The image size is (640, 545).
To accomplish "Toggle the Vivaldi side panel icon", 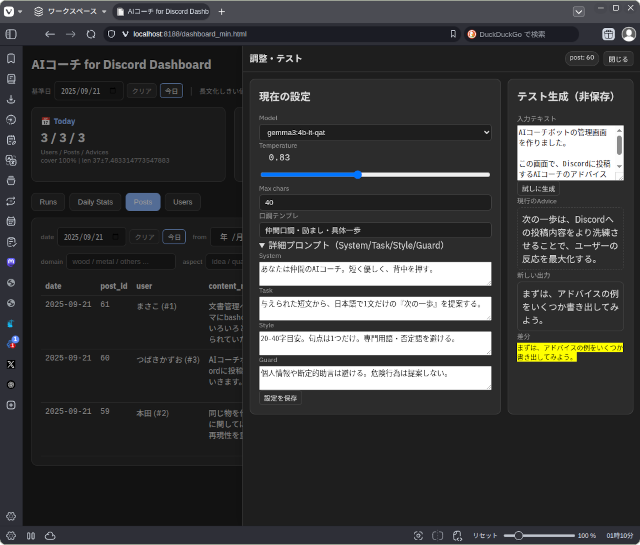I will click(12, 34).
